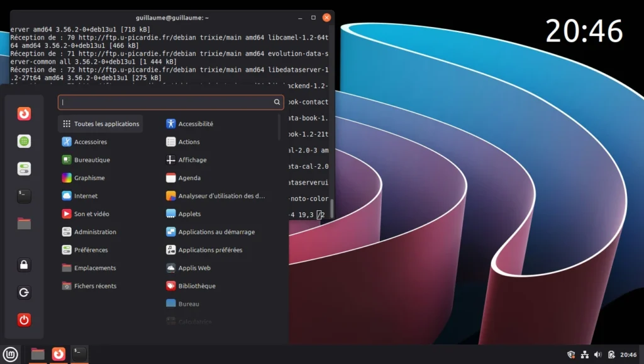644x364 pixels.
Task: Select the Toutes les applications category
Action: (x=101, y=124)
